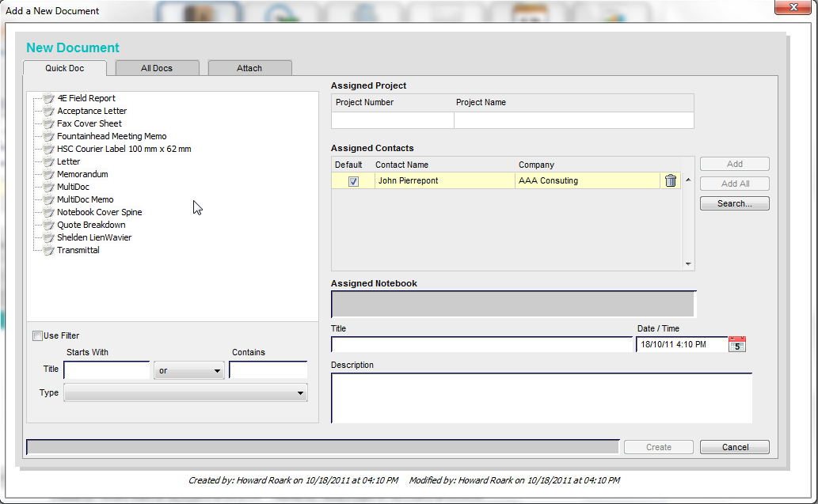
Task: Click the trash icon to remove John Pierrepont
Action: (671, 180)
